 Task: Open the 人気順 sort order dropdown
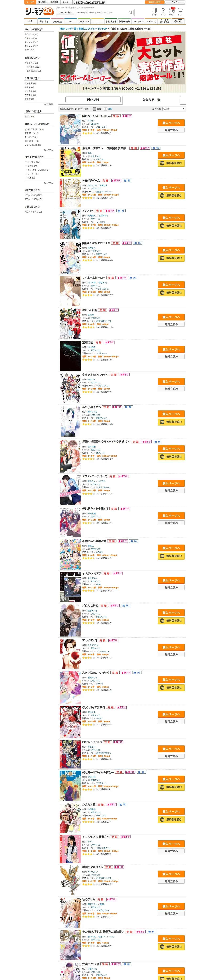[174, 109]
